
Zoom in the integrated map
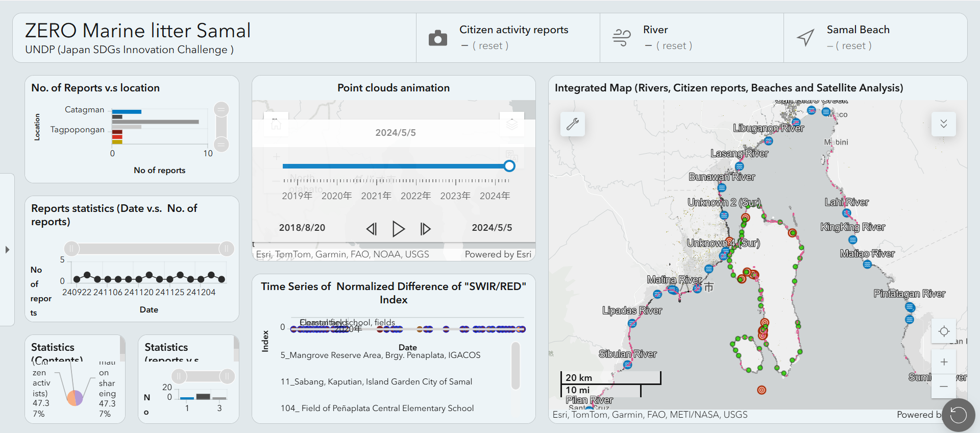[x=944, y=362]
